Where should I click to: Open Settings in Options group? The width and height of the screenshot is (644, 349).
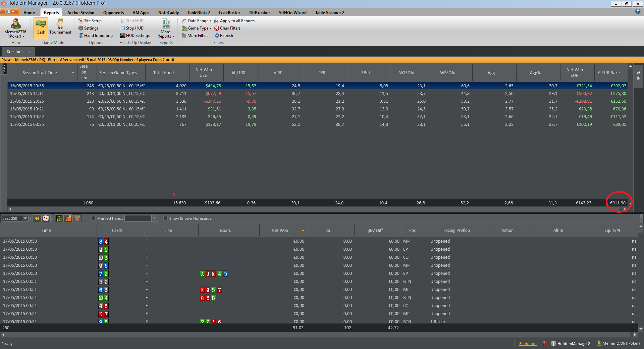coord(89,28)
